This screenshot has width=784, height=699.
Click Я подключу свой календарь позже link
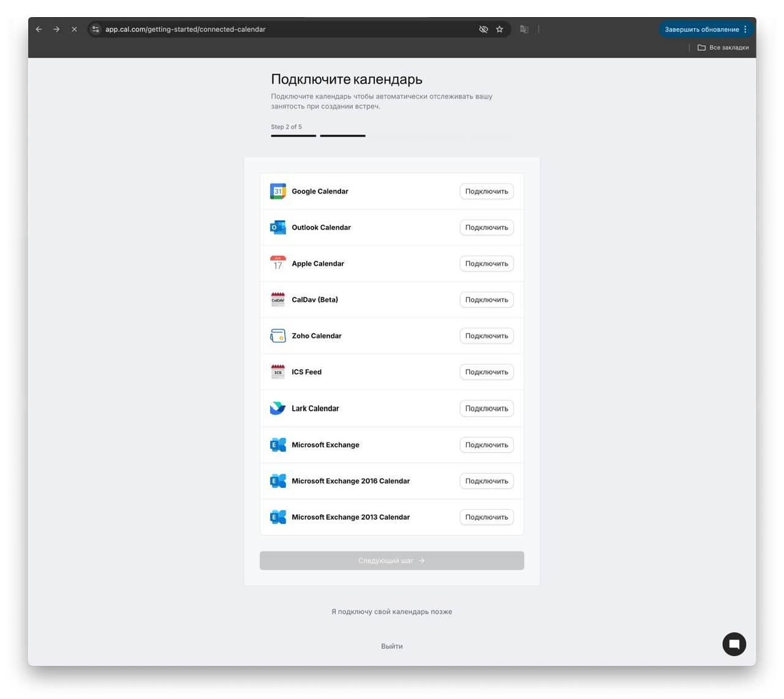pyautogui.click(x=392, y=611)
